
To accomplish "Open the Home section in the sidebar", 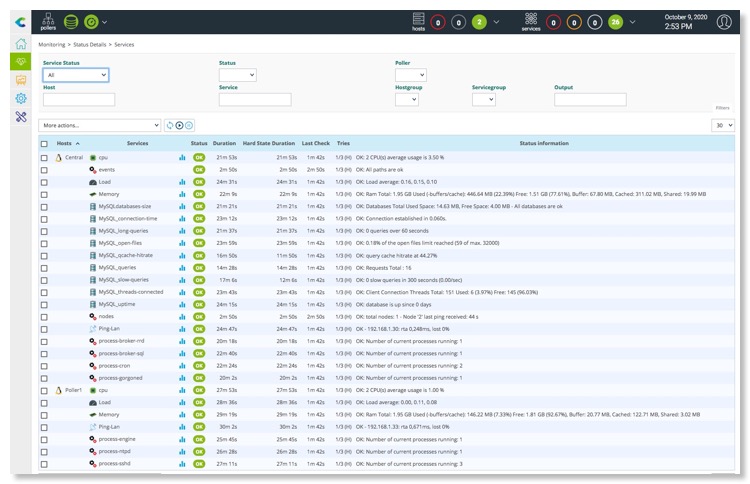I will pos(20,44).
